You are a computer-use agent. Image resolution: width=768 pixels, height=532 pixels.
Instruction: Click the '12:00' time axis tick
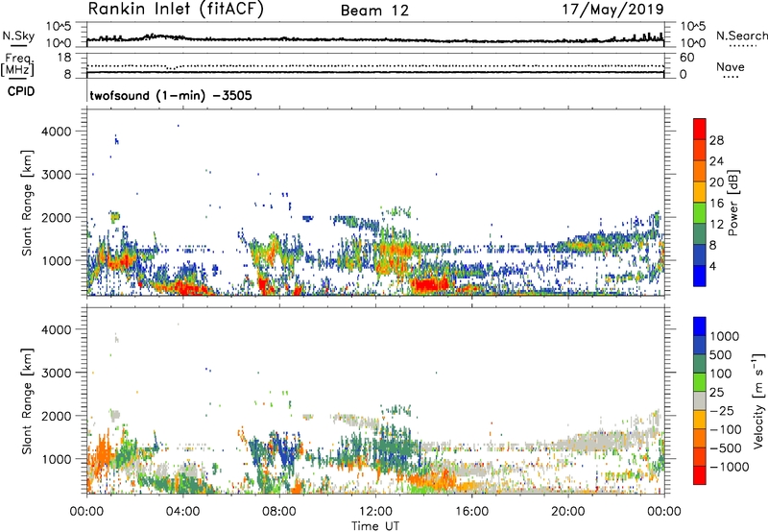375,512
